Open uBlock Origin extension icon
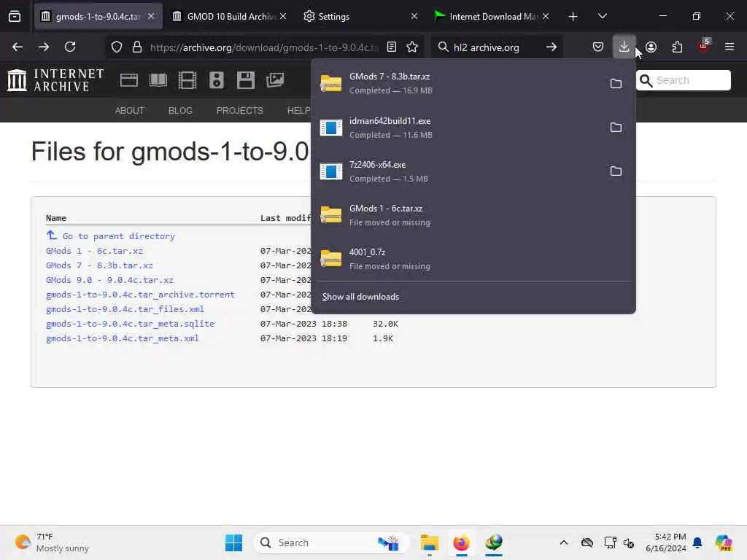The width and height of the screenshot is (747, 560). (x=703, y=46)
